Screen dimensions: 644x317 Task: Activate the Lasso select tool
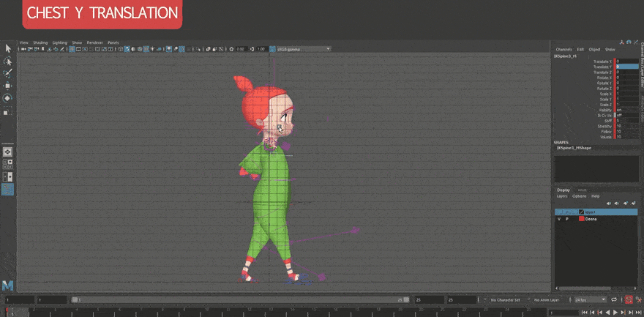7,61
